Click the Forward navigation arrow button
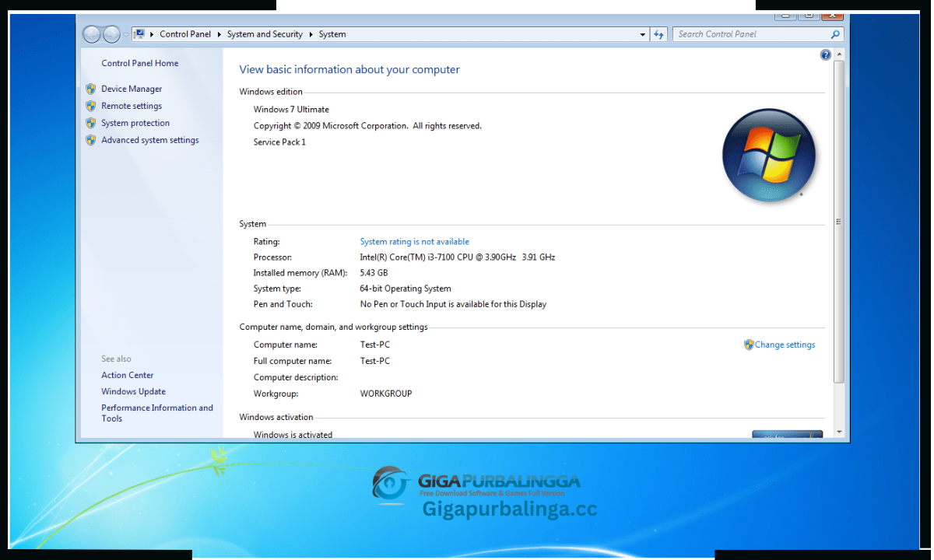 coord(111,34)
